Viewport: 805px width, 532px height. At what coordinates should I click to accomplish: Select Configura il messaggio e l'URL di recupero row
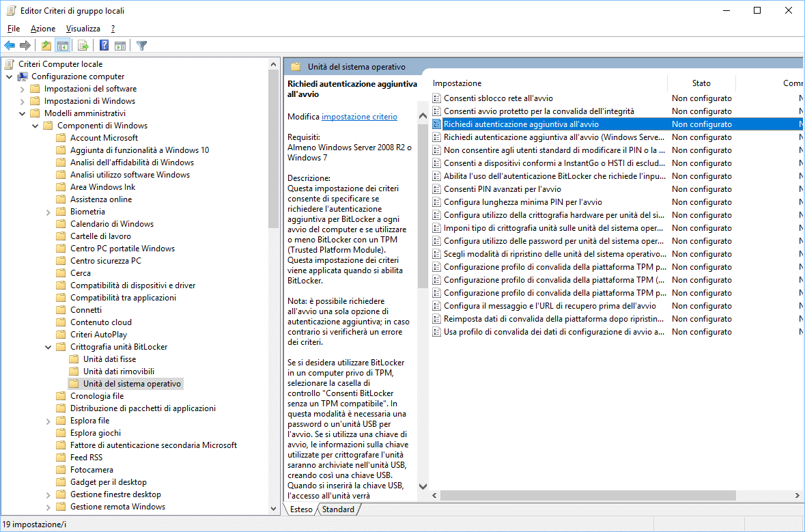click(x=616, y=305)
